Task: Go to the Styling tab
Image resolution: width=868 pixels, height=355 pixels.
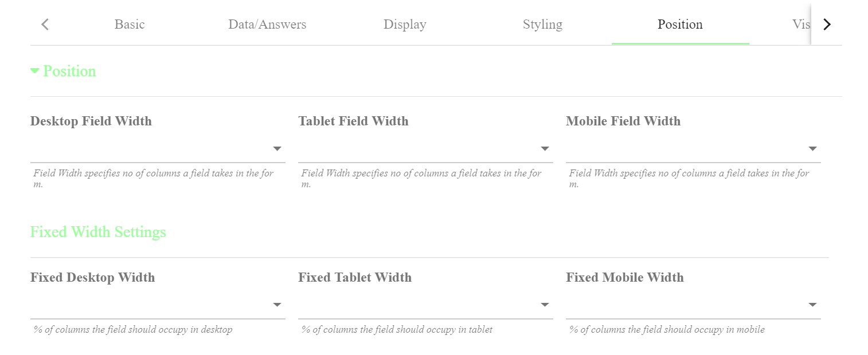Action: pyautogui.click(x=542, y=25)
